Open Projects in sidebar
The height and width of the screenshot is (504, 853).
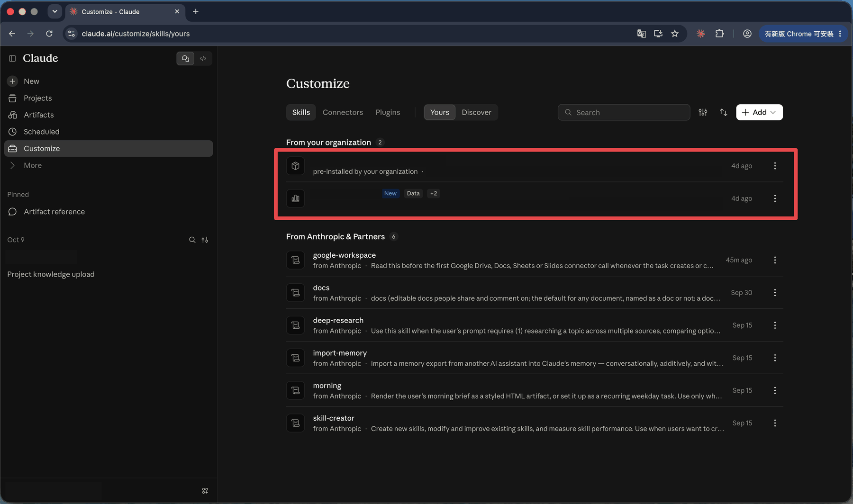click(109, 98)
